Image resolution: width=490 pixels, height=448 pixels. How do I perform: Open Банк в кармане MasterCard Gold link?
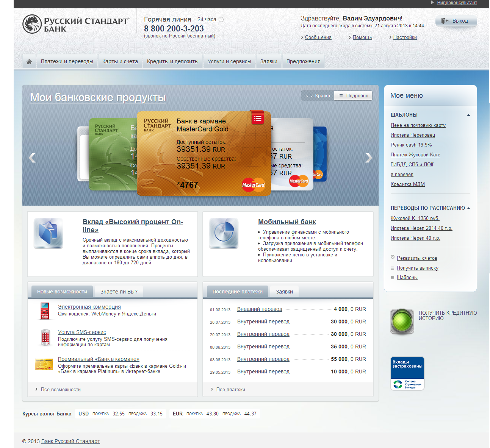click(x=202, y=125)
